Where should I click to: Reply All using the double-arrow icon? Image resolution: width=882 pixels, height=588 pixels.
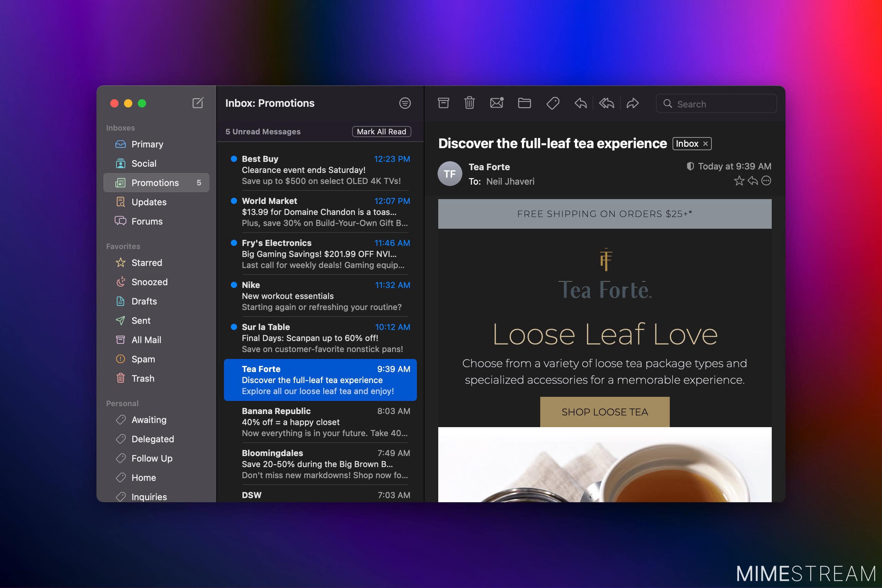pos(606,103)
